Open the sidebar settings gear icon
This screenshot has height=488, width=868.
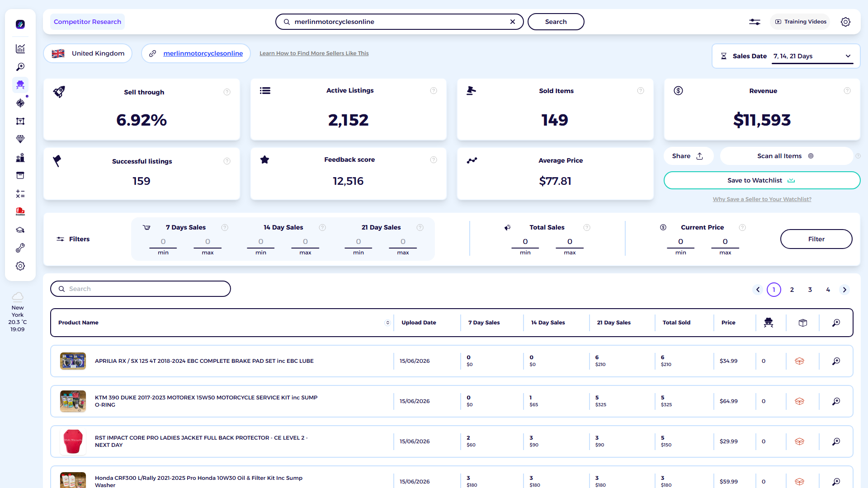20,266
